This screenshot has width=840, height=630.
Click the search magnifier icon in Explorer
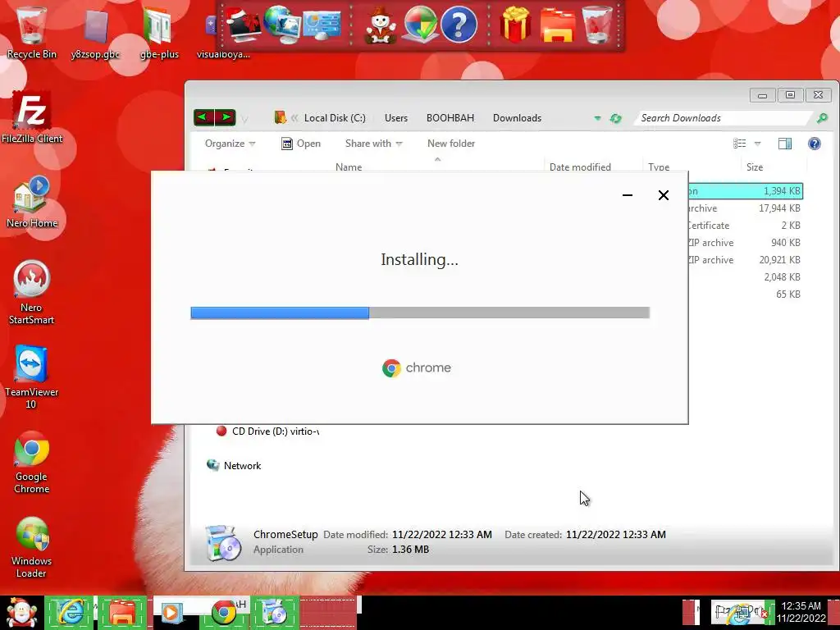click(x=822, y=118)
